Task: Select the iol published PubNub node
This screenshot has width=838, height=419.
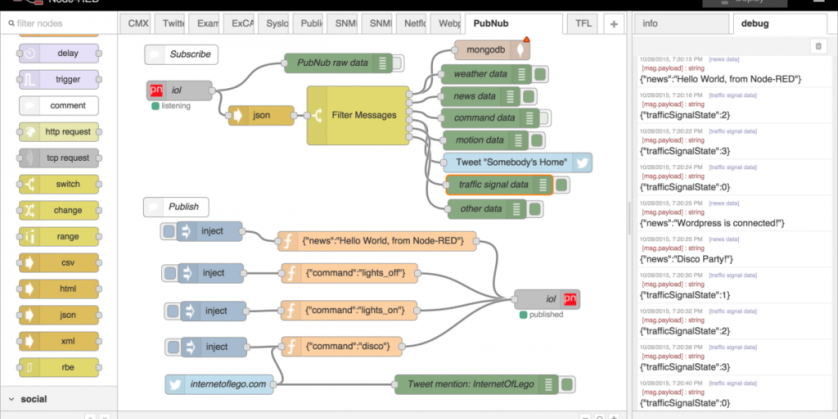Action: coord(547,299)
